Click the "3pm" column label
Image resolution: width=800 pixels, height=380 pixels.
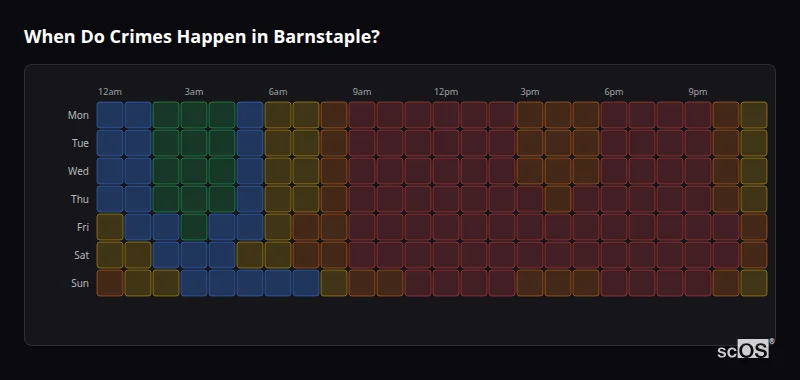click(x=530, y=92)
